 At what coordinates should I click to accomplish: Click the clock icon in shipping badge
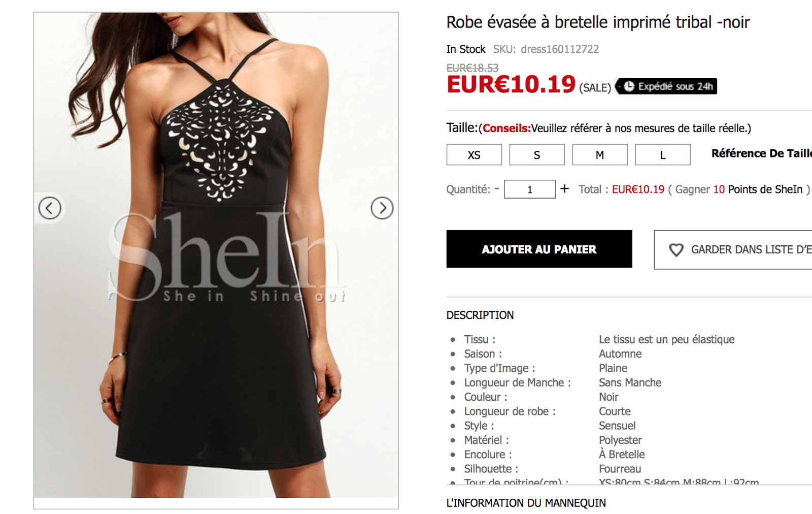coord(629,86)
